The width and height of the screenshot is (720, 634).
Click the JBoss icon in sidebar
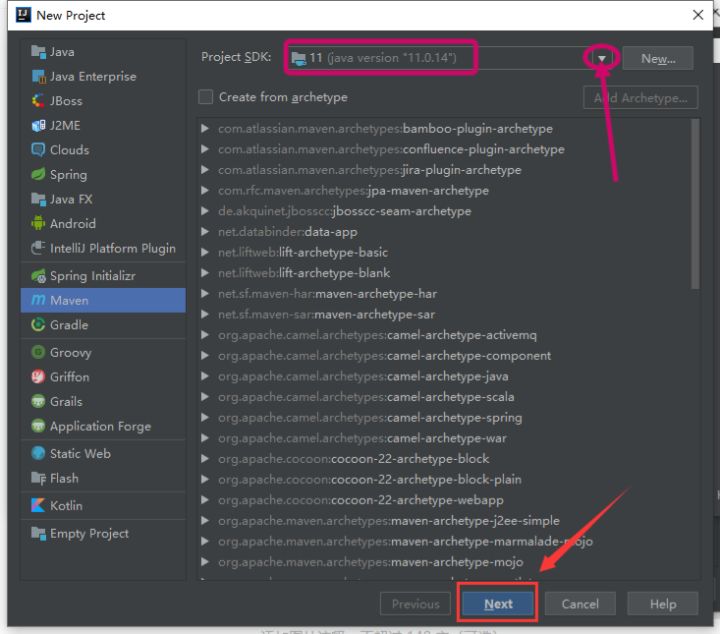pyautogui.click(x=38, y=101)
